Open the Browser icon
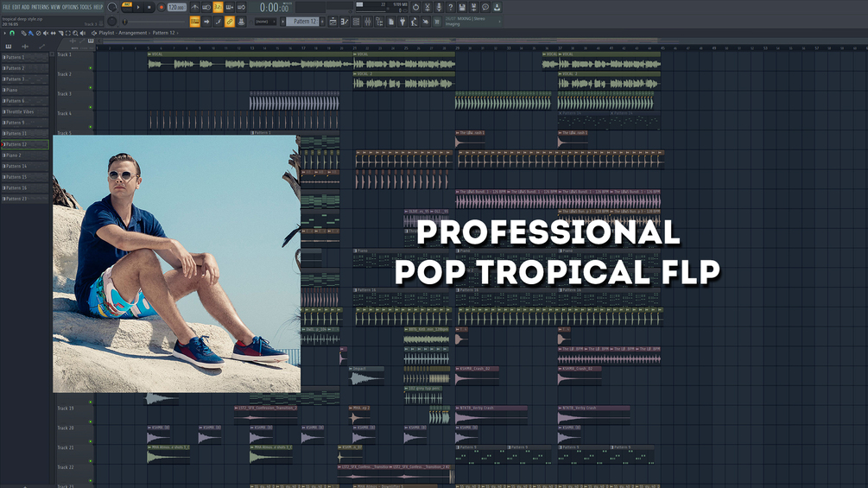The width and height of the screenshot is (868, 488). point(380,22)
